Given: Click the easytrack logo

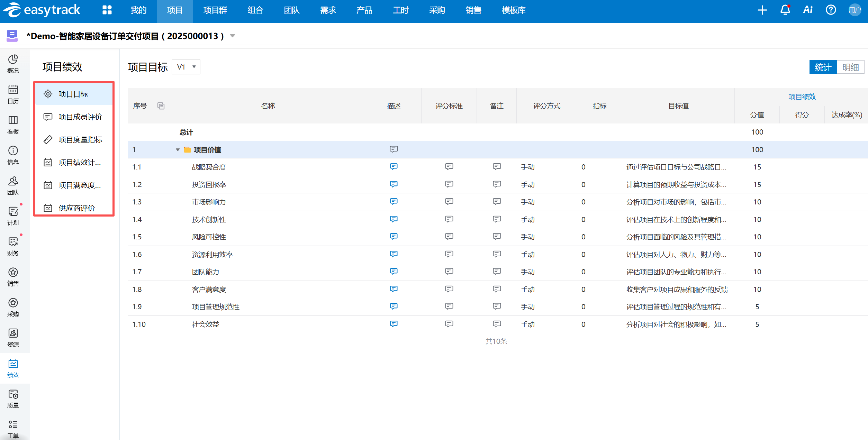Looking at the screenshot, I should pos(42,10).
